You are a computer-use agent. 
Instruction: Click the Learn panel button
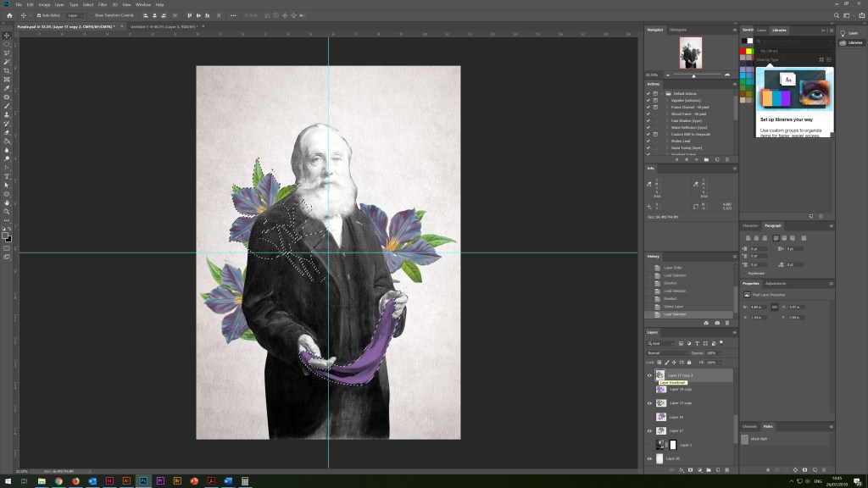(x=848, y=34)
